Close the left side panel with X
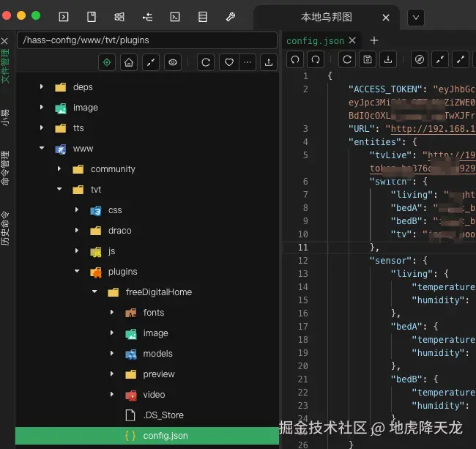 click(4, 41)
